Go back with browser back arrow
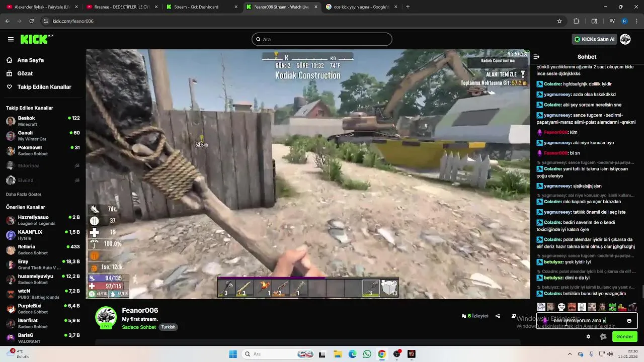 [x=7, y=21]
